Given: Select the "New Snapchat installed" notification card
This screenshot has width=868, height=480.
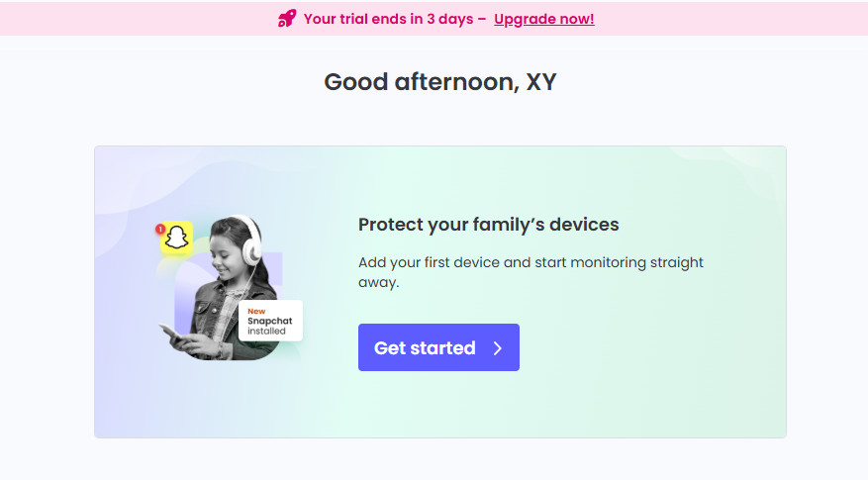Looking at the screenshot, I should 270,322.
